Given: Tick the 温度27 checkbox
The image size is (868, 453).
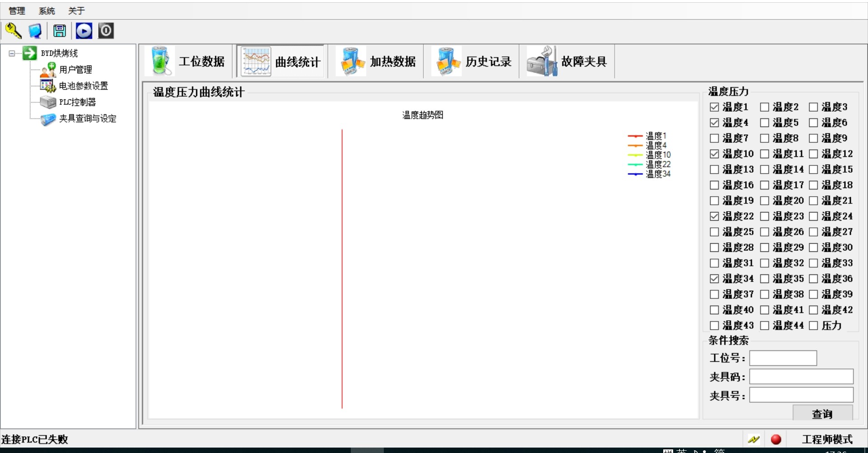Looking at the screenshot, I should (x=813, y=232).
